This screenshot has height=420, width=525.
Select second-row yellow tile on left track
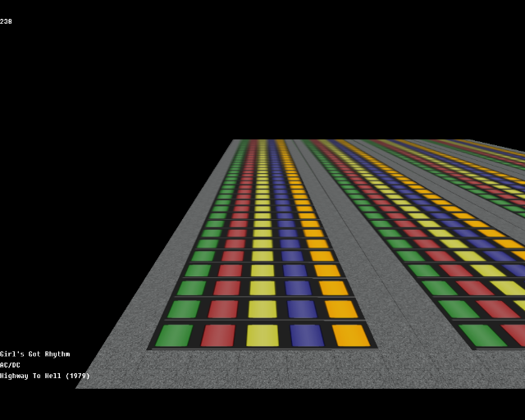click(262, 309)
